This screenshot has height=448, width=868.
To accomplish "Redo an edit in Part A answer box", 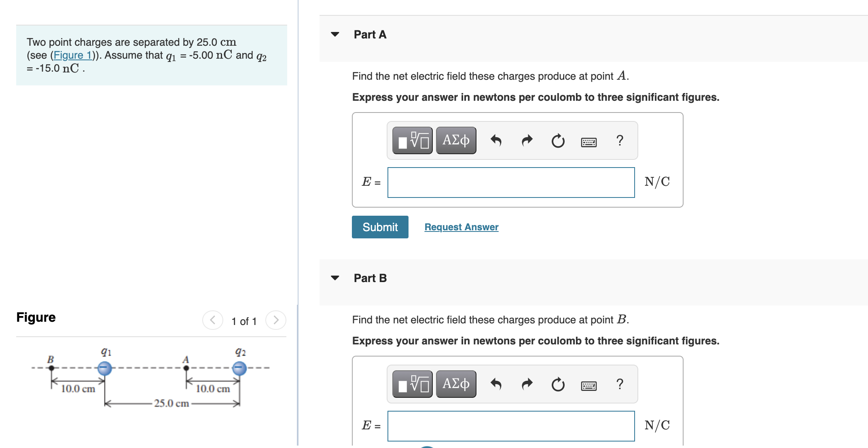I will (527, 140).
